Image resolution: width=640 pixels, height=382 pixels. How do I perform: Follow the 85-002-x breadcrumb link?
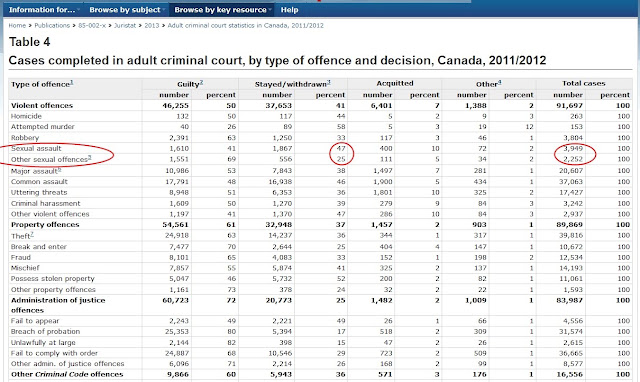tap(92, 25)
